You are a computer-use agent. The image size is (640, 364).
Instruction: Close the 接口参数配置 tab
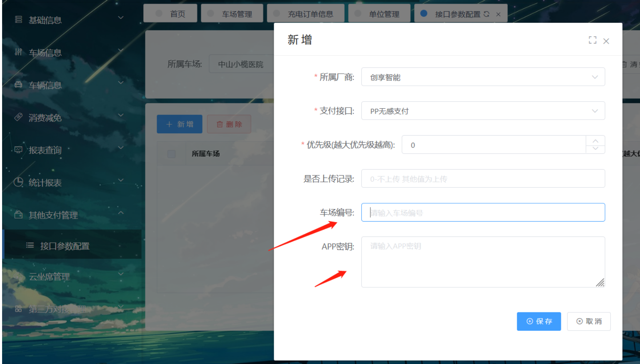pos(498,14)
